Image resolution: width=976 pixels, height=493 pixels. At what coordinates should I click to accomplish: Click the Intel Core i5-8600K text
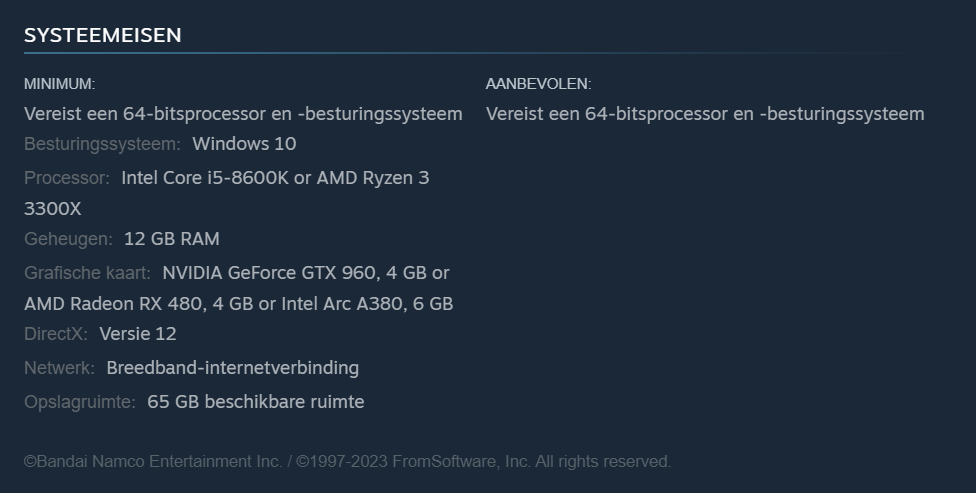[x=205, y=178]
